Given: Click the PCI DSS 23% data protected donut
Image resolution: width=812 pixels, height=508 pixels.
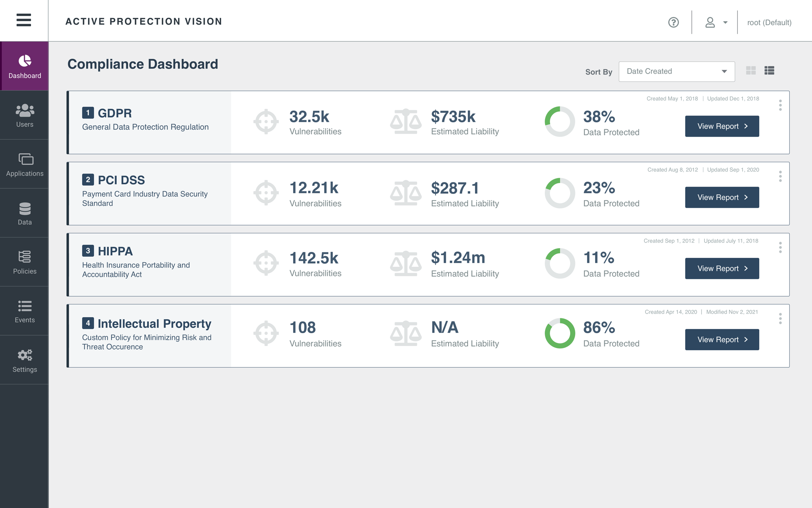Looking at the screenshot, I should point(560,193).
